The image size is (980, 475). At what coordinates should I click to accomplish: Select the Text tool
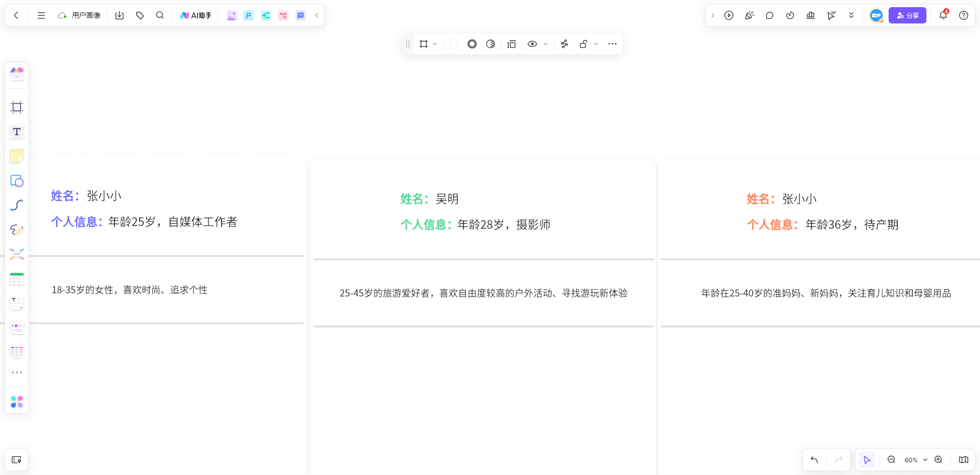click(x=17, y=132)
